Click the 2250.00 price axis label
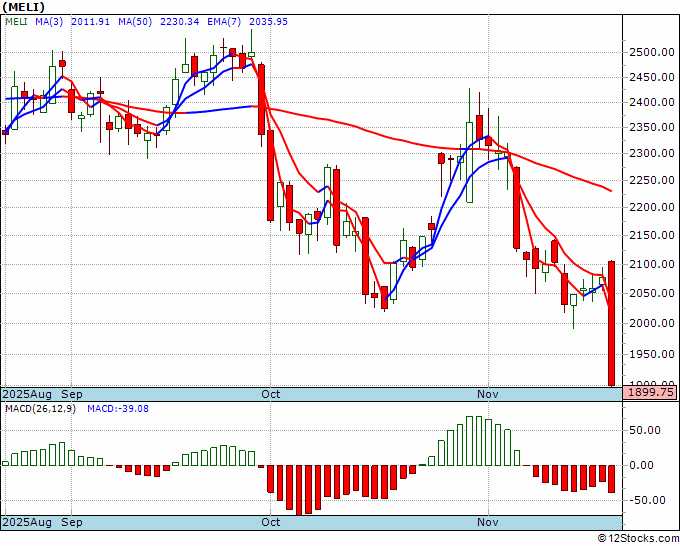The image size is (680, 546). tap(651, 180)
